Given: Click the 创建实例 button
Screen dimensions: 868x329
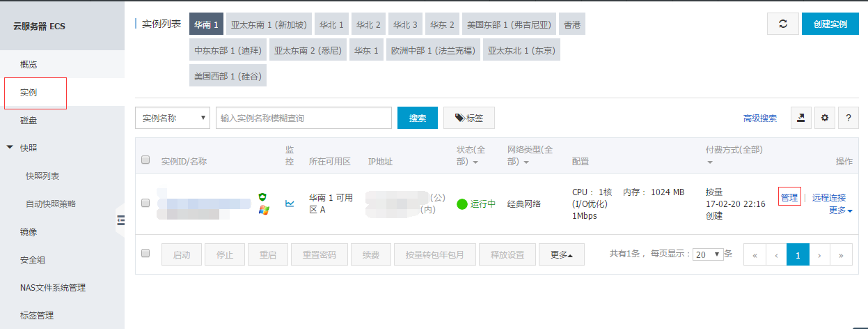Looking at the screenshot, I should point(830,24).
